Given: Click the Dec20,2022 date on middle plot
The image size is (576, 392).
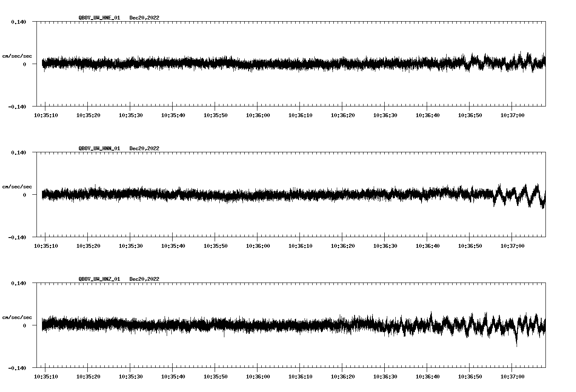Looking at the screenshot, I should pyautogui.click(x=145, y=148).
